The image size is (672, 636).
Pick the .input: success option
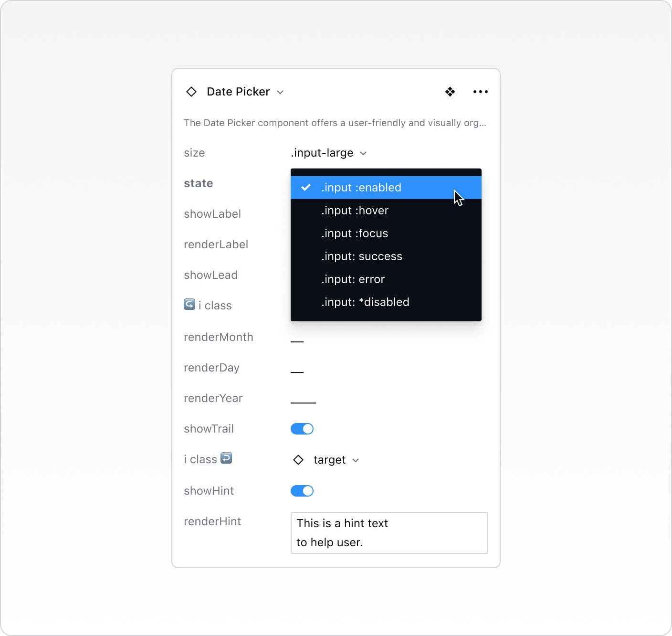point(361,256)
